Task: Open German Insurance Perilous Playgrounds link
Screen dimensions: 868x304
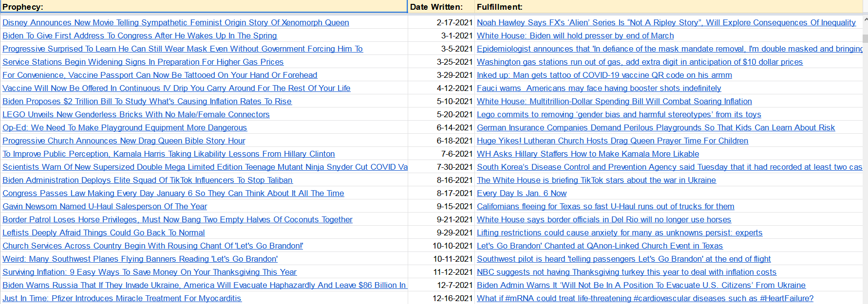Action: [x=656, y=127]
